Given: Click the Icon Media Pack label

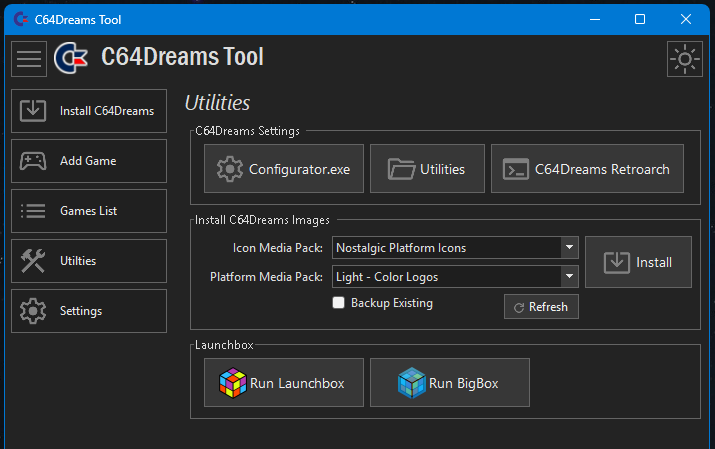Looking at the screenshot, I should (x=278, y=248).
